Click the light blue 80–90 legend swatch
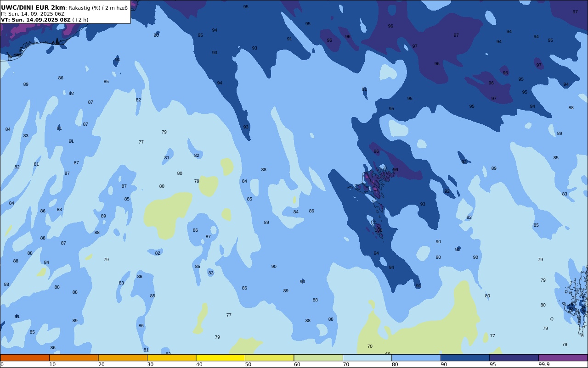Viewport: 588px width, 368px height. click(x=416, y=357)
